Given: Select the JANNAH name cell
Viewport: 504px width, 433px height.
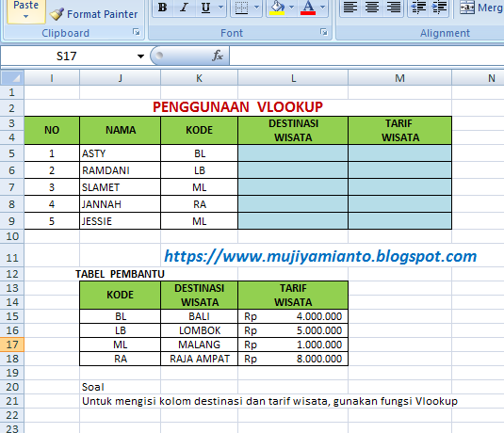Looking at the screenshot, I should [120, 204].
